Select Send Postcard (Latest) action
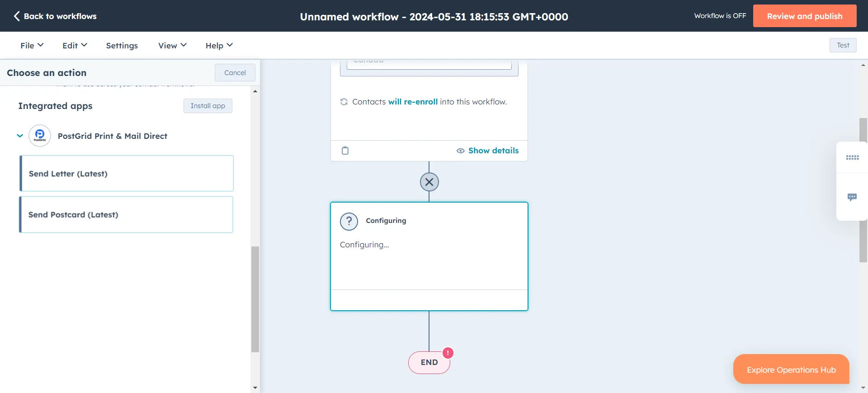This screenshot has width=868, height=393. pos(126,214)
